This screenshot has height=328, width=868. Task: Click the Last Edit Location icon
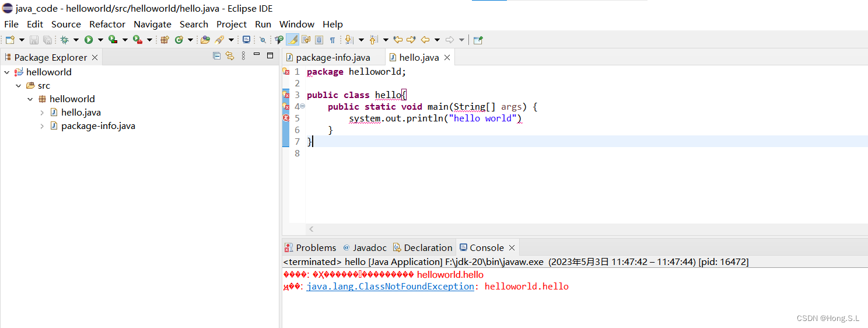[x=398, y=40]
